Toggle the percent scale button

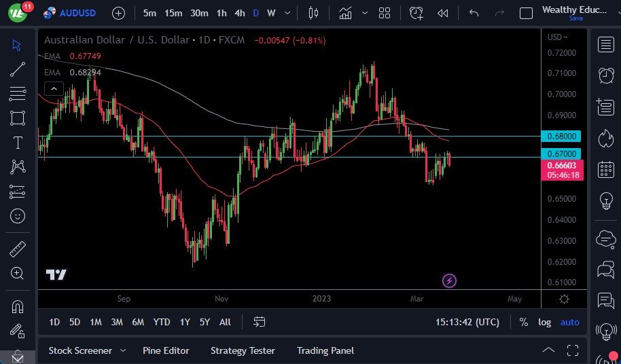point(523,322)
